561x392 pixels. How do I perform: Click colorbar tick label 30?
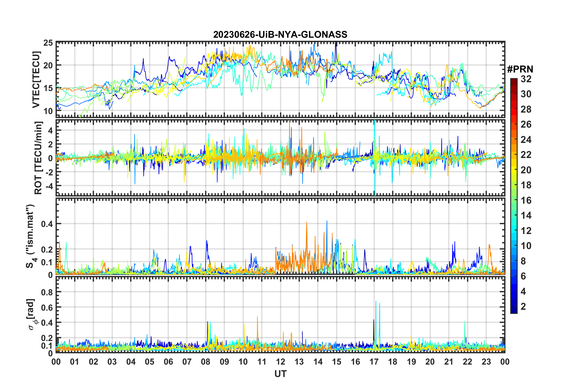[526, 94]
